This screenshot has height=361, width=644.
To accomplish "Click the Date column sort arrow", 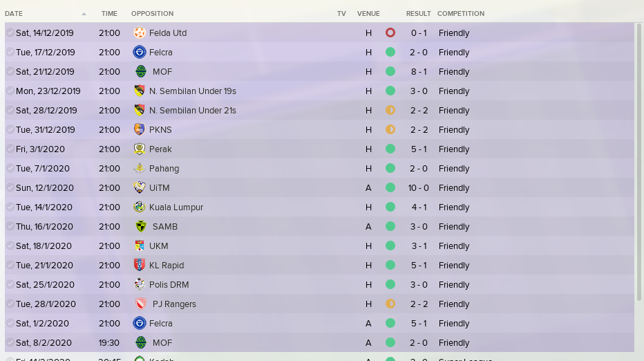I will pyautogui.click(x=84, y=14).
